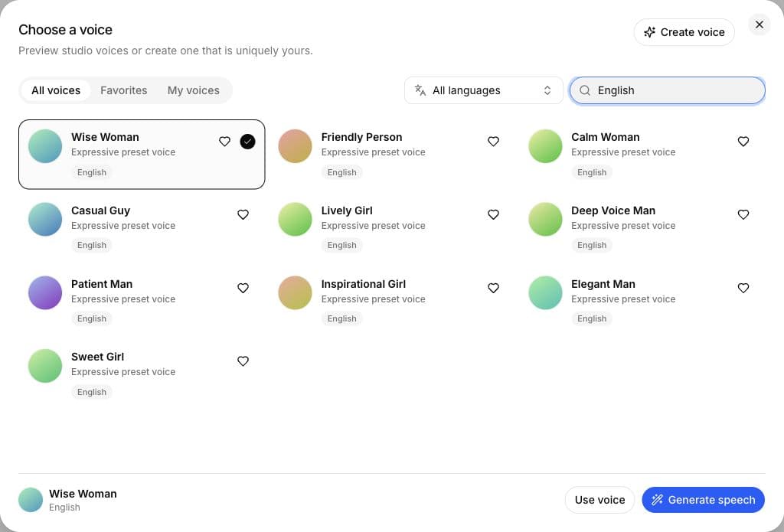The height and width of the screenshot is (532, 784).
Task: Close the Choose a voice dialog
Action: (x=759, y=24)
